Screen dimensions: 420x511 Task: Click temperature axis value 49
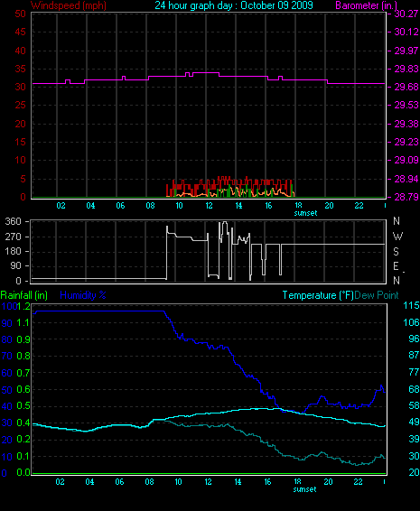(414, 422)
